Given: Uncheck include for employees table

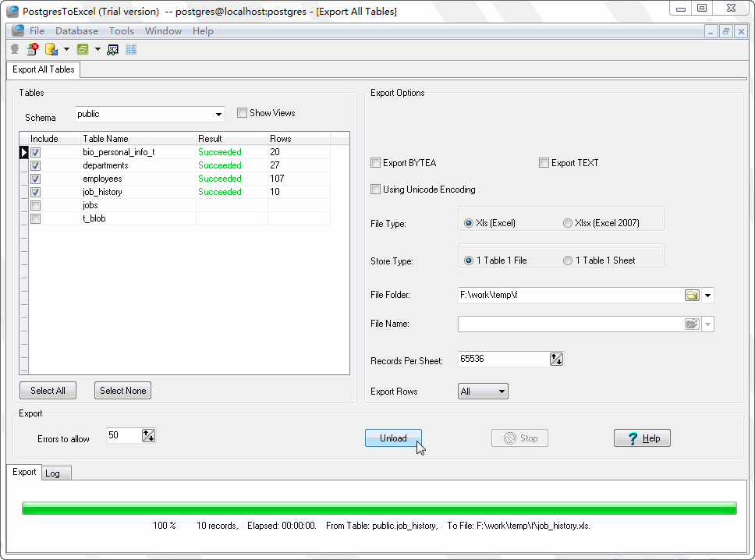Looking at the screenshot, I should (36, 179).
